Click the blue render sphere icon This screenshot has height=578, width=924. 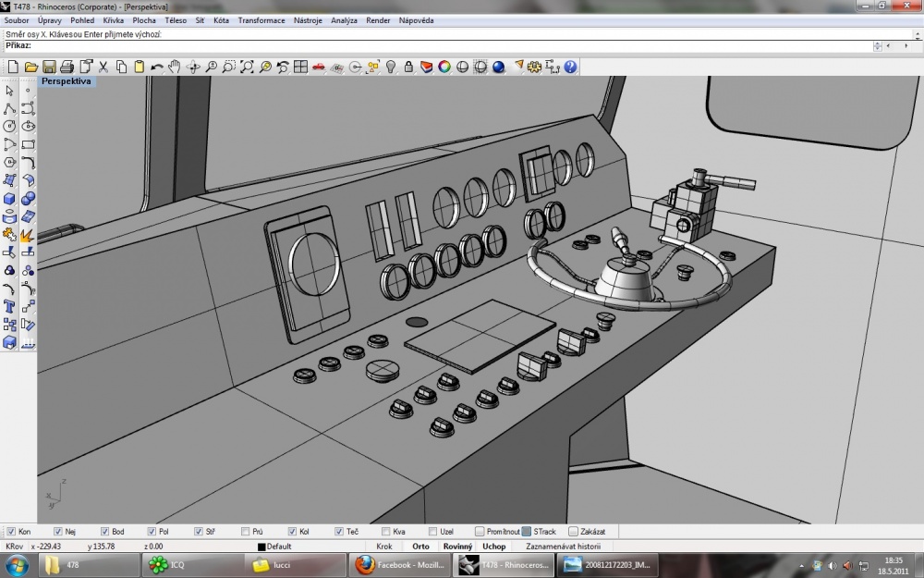[x=499, y=67]
